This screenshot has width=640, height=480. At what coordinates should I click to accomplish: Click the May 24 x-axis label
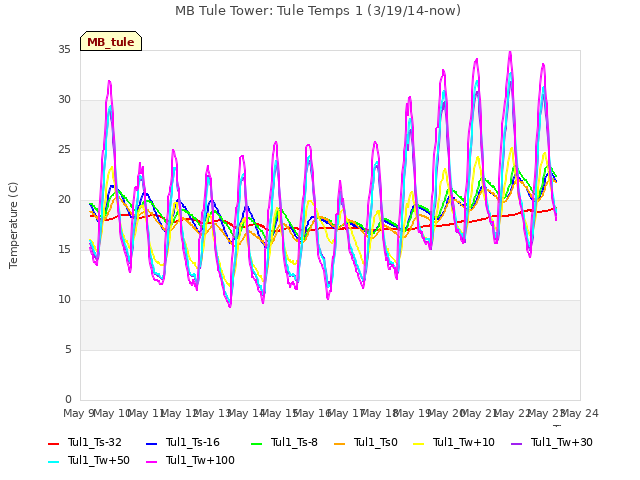point(580,414)
